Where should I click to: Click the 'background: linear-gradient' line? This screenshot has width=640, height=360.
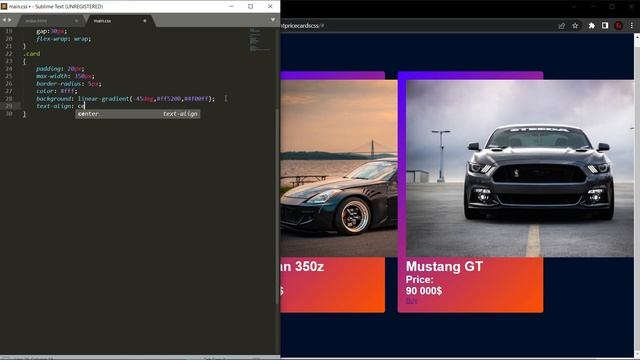click(125, 99)
